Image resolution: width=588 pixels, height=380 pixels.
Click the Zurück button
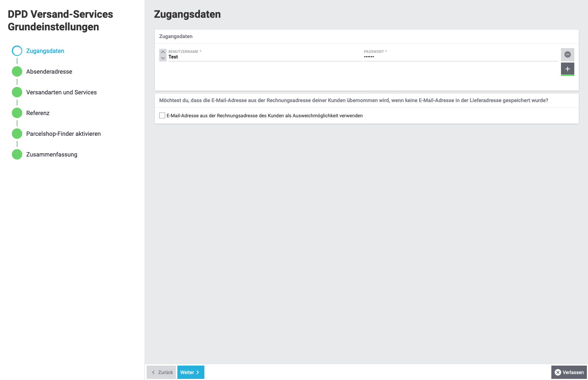[162, 372]
